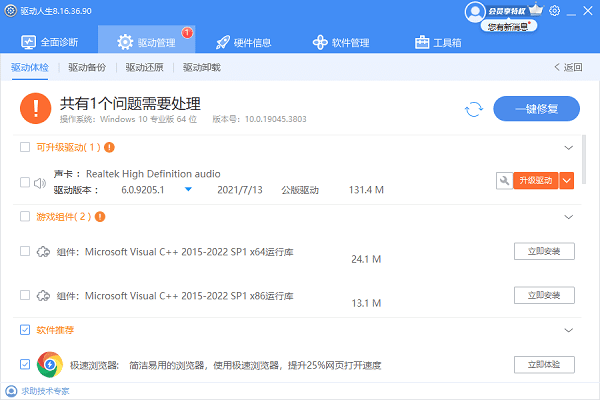Viewport: 600px width, 400px height.
Task: Open the driver version dropdown arrow
Action: 187,189
